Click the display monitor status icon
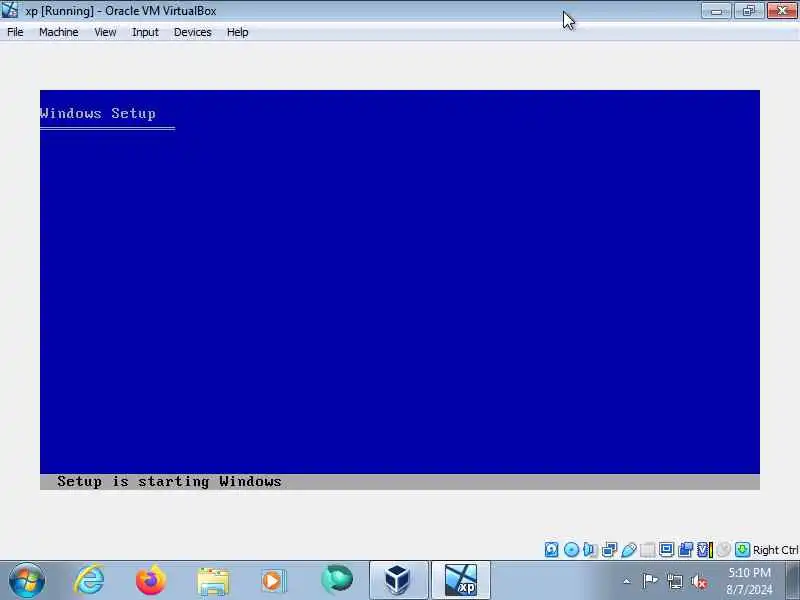This screenshot has height=600, width=800. pos(666,549)
